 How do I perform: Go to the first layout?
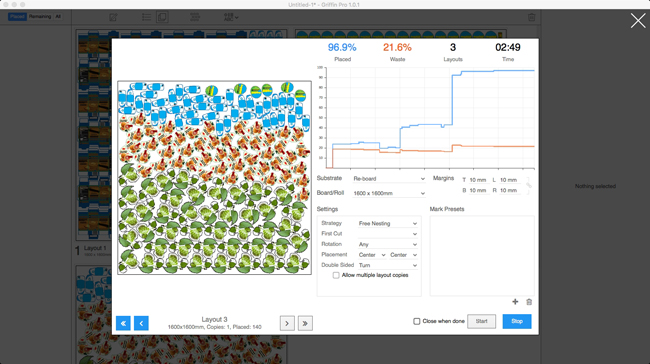point(123,323)
